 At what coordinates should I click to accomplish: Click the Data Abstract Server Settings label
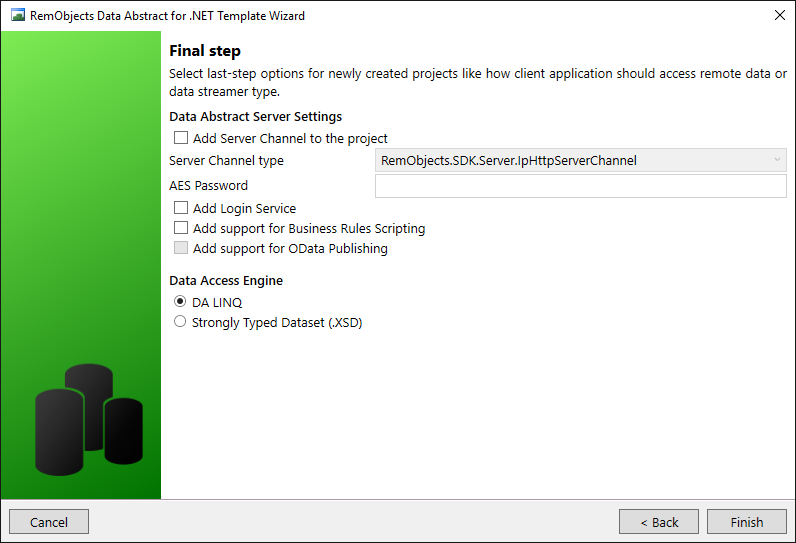coord(255,117)
